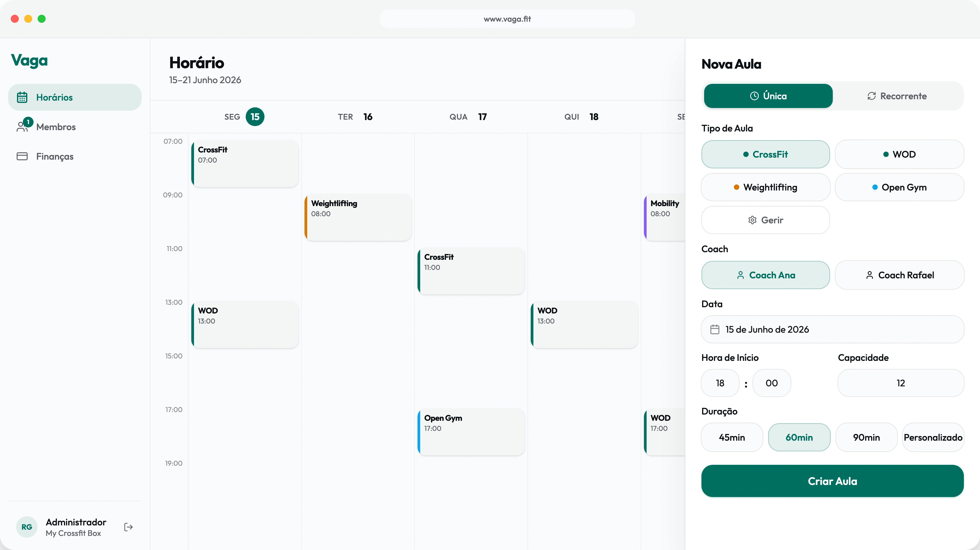980x550 pixels.
Task: Open the date picker showing 15 de Junho
Action: pyautogui.click(x=832, y=329)
